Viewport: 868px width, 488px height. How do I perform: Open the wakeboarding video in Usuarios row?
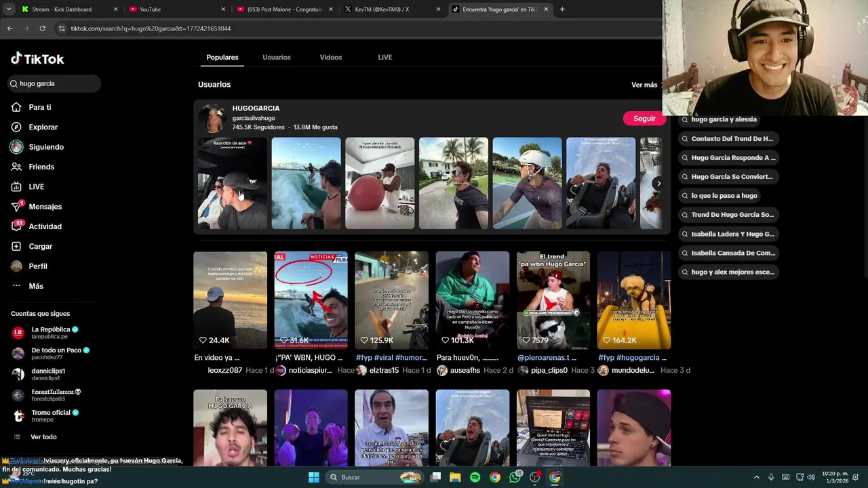[306, 183]
